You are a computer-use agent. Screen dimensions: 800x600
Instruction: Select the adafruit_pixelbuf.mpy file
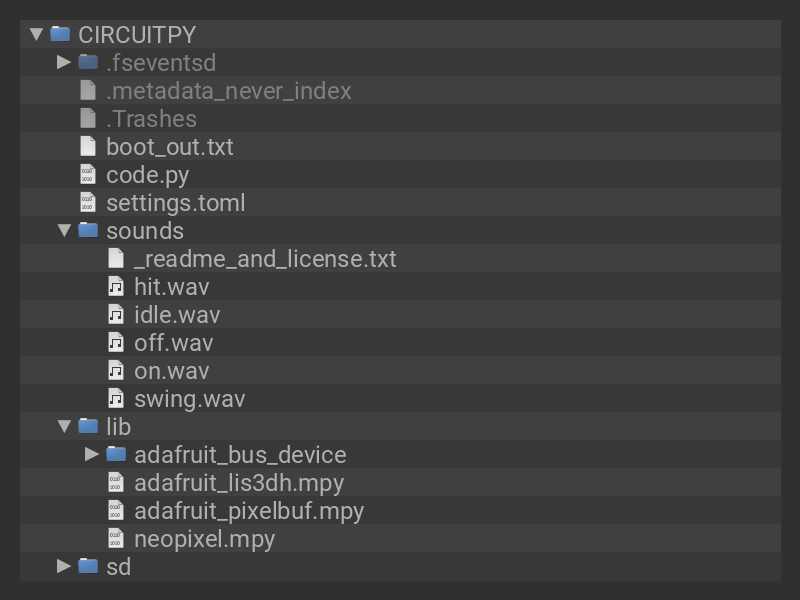click(249, 510)
